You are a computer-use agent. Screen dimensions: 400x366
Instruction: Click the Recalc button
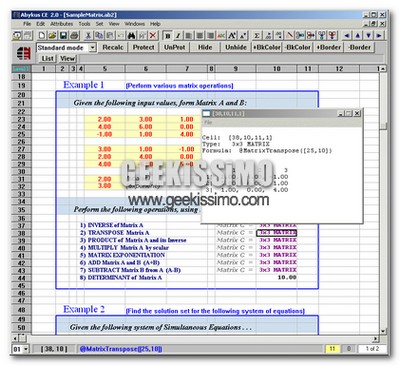click(113, 47)
